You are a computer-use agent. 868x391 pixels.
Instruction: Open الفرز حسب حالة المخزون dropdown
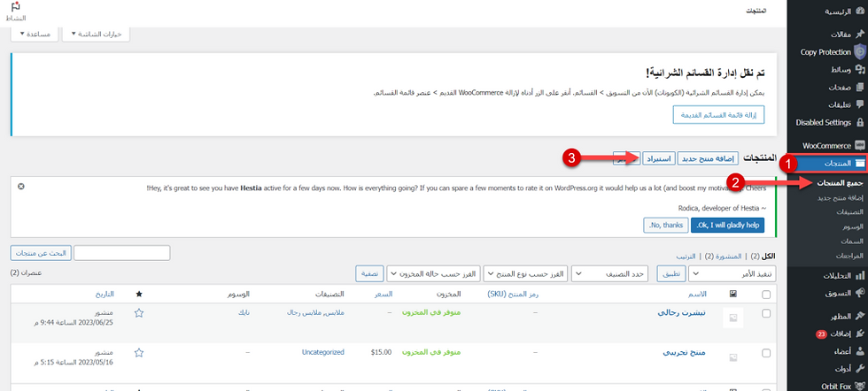pos(433,273)
